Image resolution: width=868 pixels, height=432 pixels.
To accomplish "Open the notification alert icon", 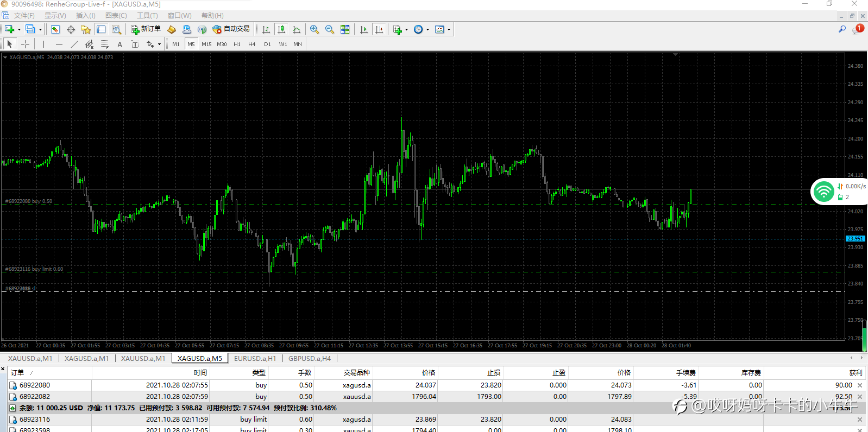I will [x=858, y=29].
